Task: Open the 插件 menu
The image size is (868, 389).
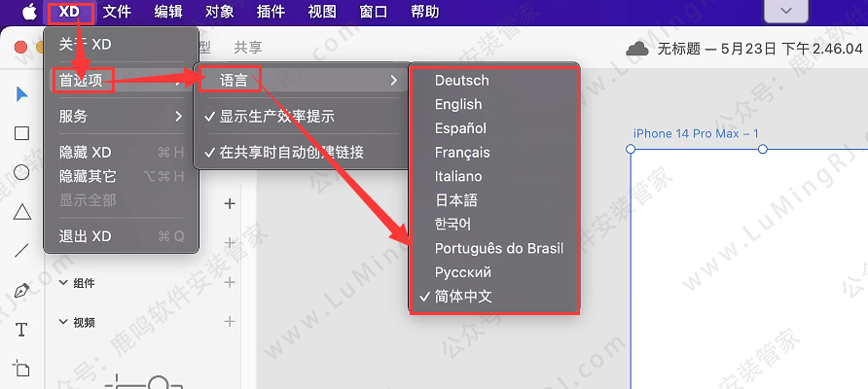Action: pos(271,12)
